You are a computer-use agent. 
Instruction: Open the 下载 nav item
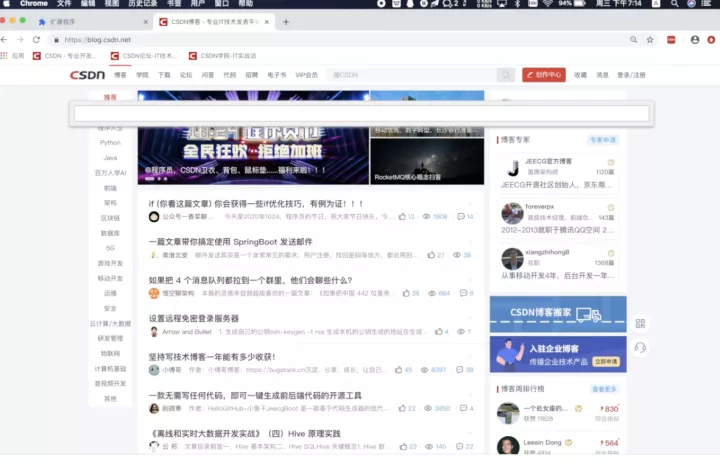point(164,75)
